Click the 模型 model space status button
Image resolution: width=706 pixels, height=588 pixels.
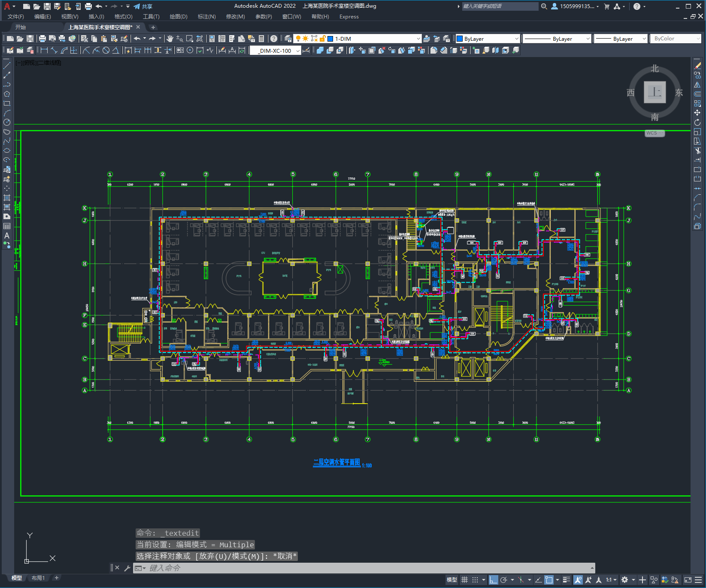(451, 580)
